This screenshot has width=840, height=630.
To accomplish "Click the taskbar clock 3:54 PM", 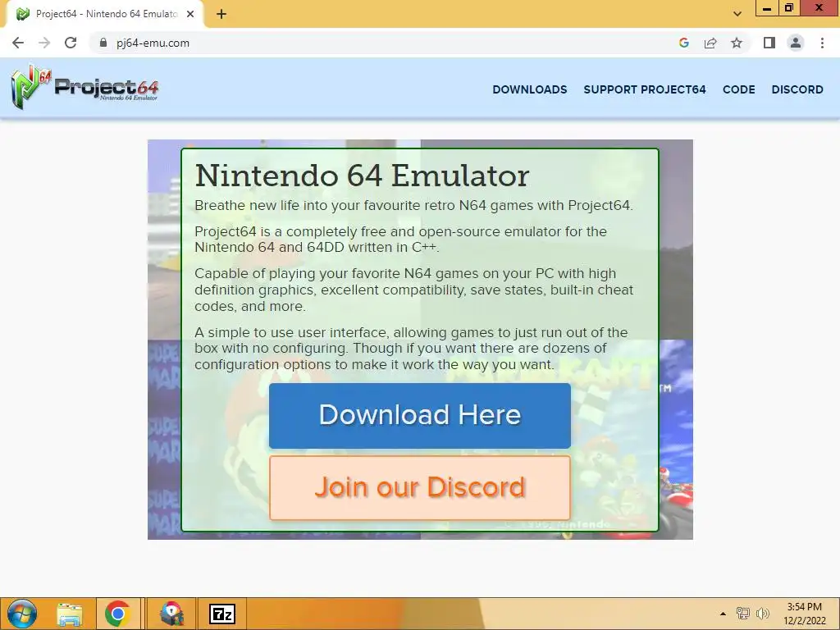I will (804, 614).
